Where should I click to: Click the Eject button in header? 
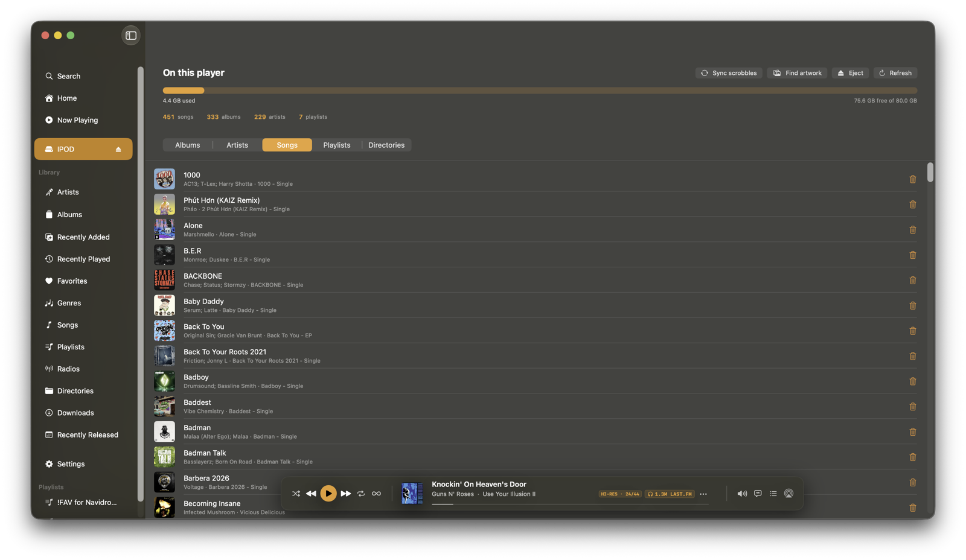click(x=850, y=73)
